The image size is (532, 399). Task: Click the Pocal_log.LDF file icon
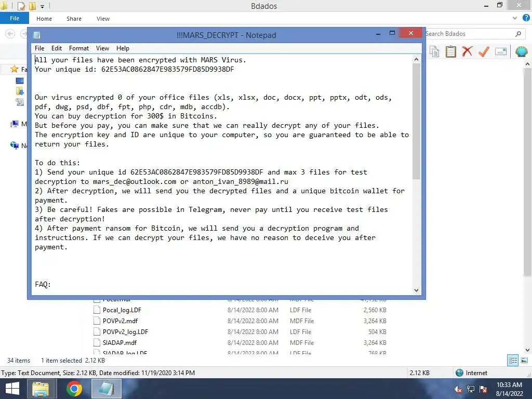click(97, 310)
